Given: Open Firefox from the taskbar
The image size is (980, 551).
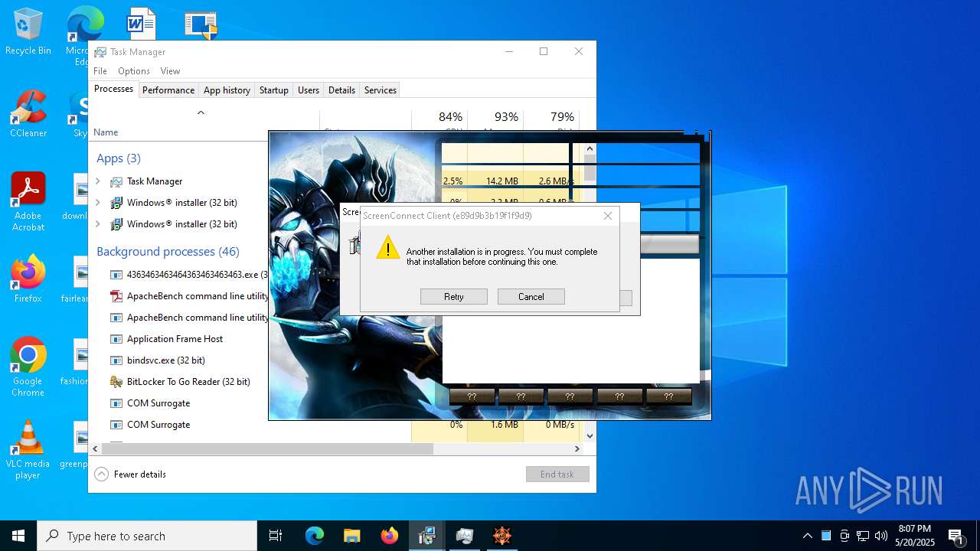Looking at the screenshot, I should coord(389,536).
